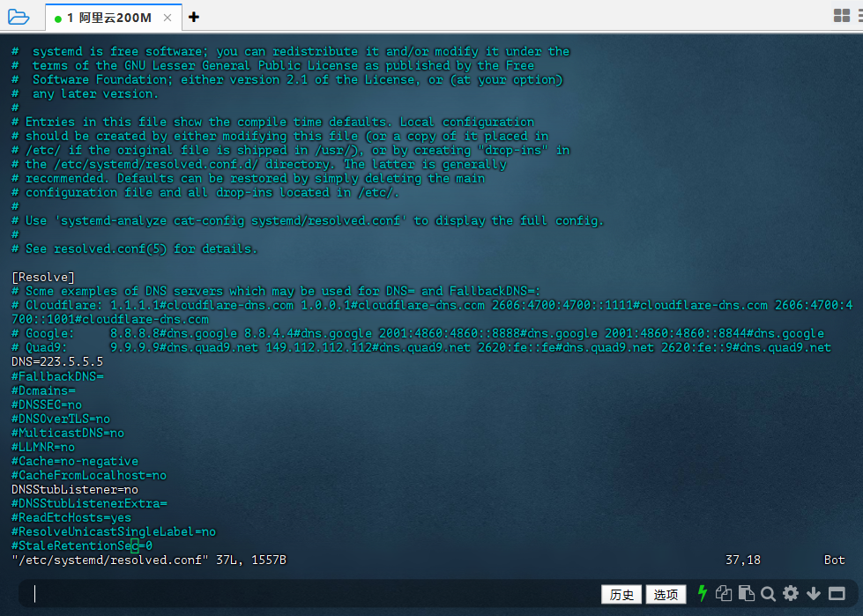Toggle the fullscreen window icon

[837, 593]
